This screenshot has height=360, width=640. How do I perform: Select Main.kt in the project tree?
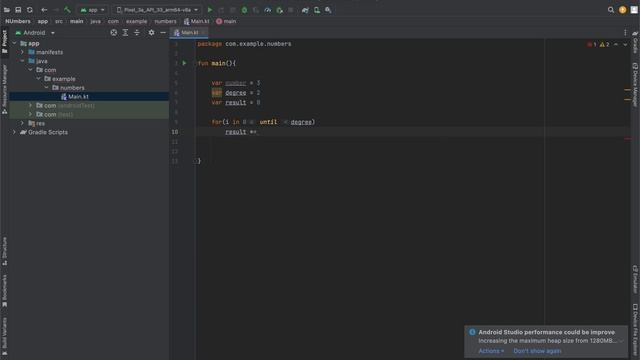(x=89, y=97)
